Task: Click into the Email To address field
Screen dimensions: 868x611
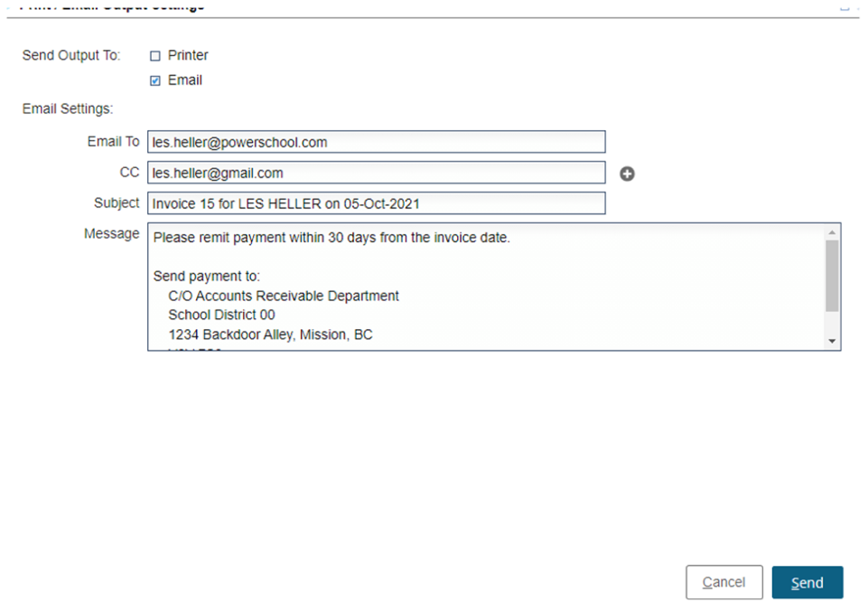Action: click(x=376, y=142)
